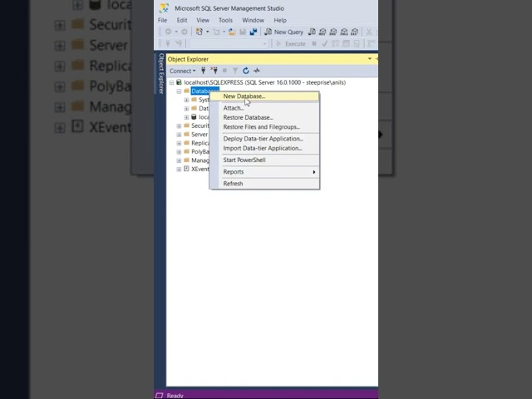
Task: Click the Analysis Services MDX Query icon
Action: (323, 32)
